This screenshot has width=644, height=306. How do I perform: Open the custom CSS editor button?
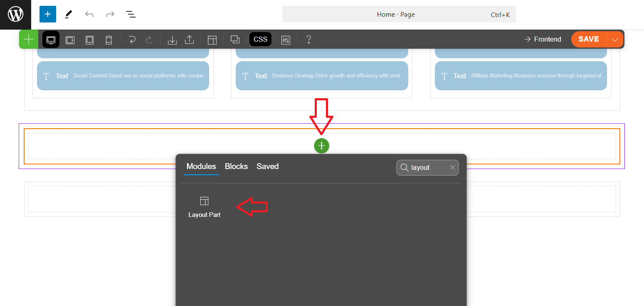click(260, 40)
